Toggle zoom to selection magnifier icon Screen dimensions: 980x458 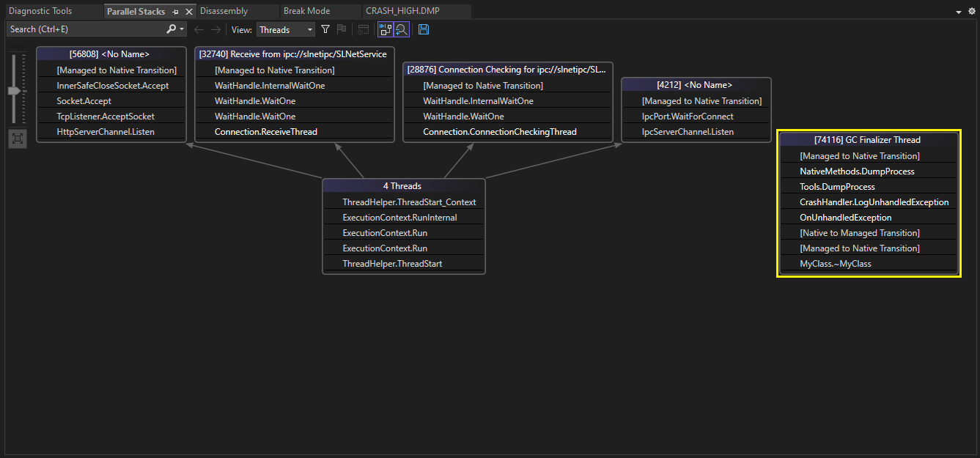tap(401, 29)
